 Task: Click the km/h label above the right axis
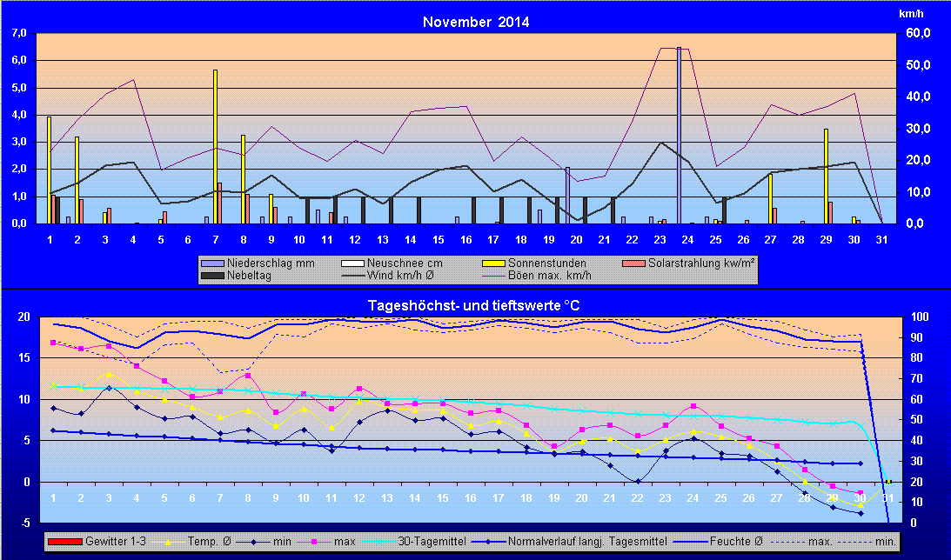pyautogui.click(x=911, y=14)
